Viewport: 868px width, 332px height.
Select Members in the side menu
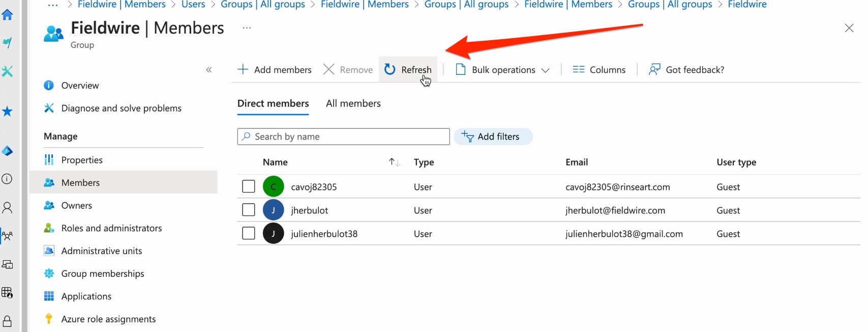point(124,182)
